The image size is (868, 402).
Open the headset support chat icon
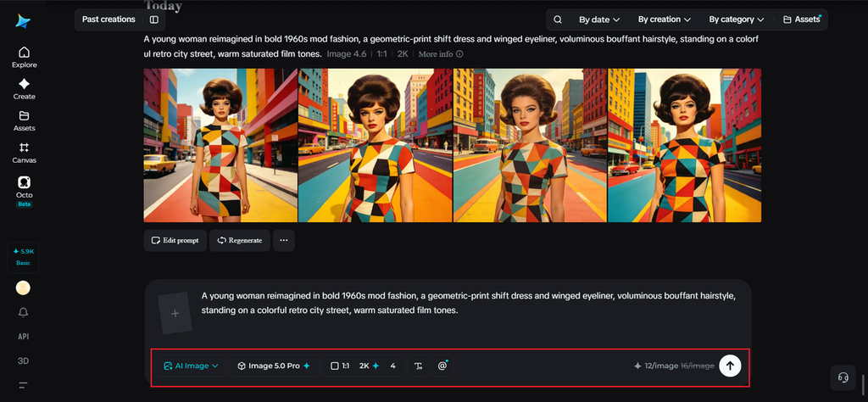coord(843,377)
